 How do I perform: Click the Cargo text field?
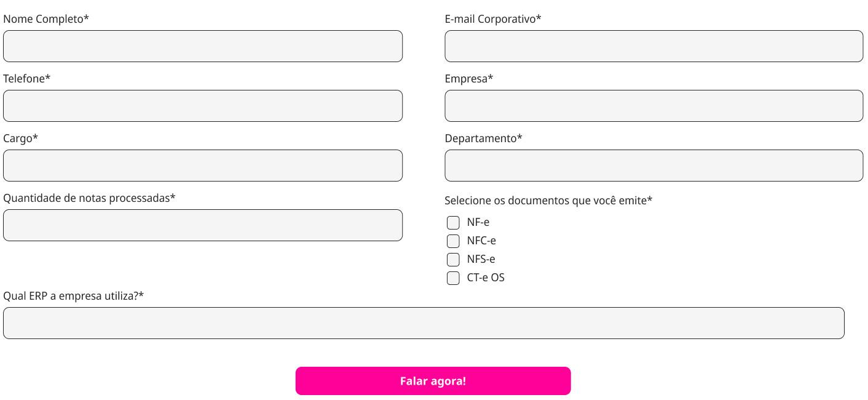coord(203,166)
